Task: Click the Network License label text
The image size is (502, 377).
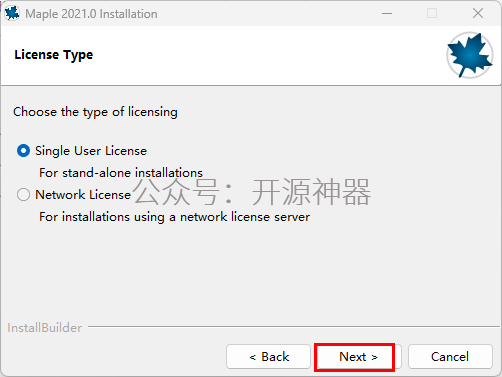Action: tap(83, 195)
